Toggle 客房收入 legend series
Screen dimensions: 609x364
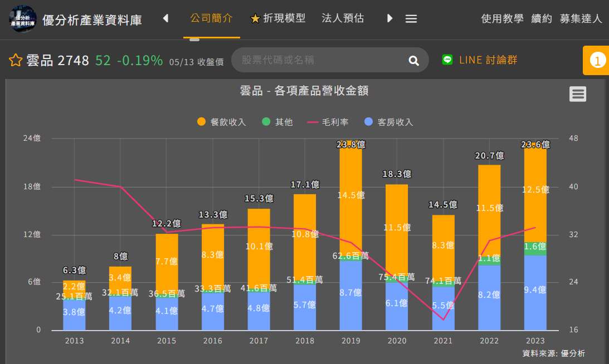tap(389, 122)
